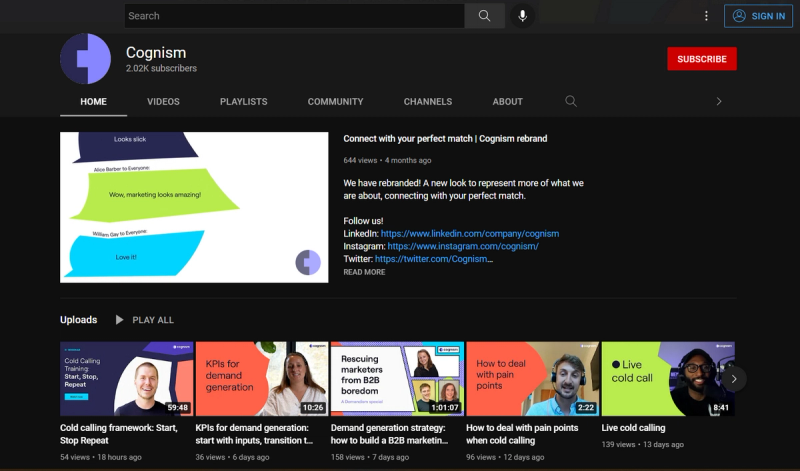Subscribe to the Cognism channel

[702, 59]
